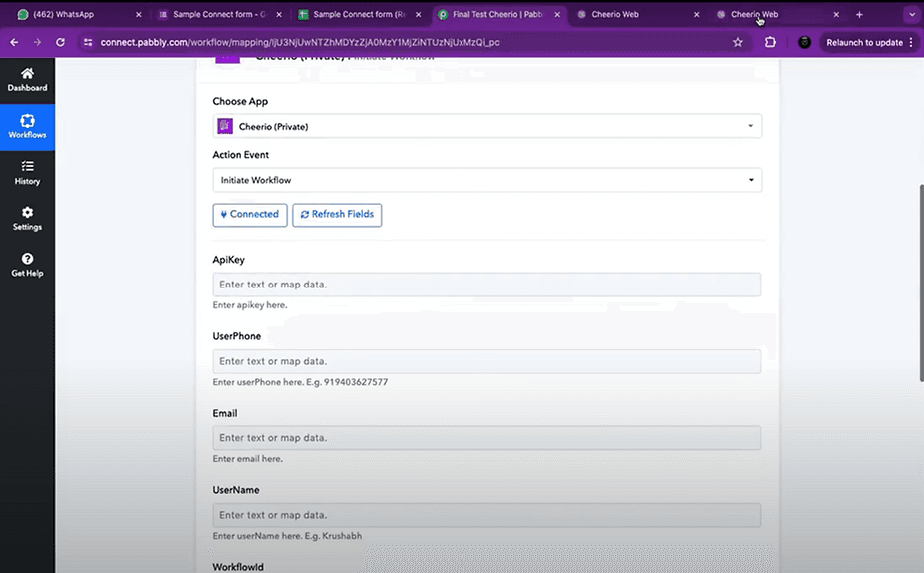
Task: Click the WorkflowId field label
Action: pyautogui.click(x=238, y=567)
